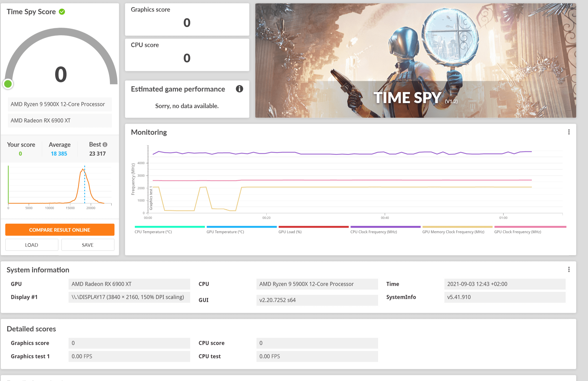Open Estimated game performance info icon
Viewport: 588px width, 381px height.
[x=239, y=89]
